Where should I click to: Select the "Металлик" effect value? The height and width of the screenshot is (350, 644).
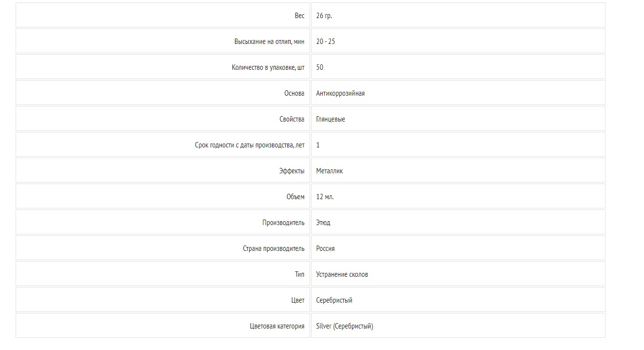click(x=330, y=171)
